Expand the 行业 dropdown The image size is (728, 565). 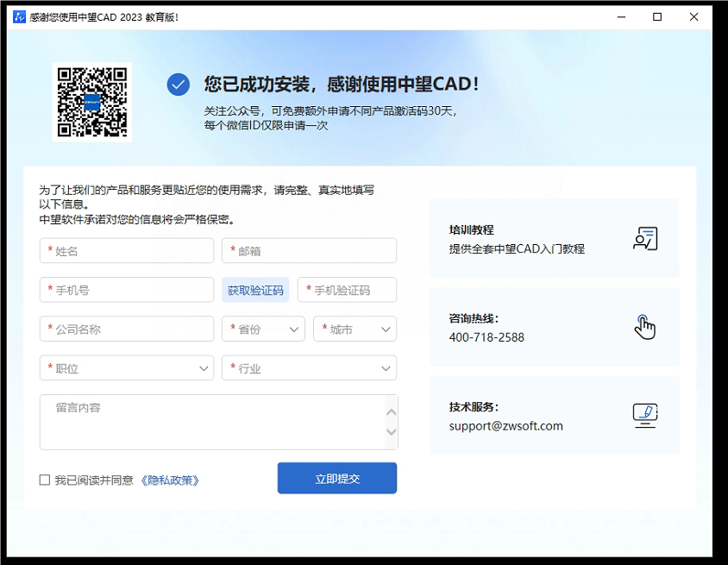tap(309, 368)
